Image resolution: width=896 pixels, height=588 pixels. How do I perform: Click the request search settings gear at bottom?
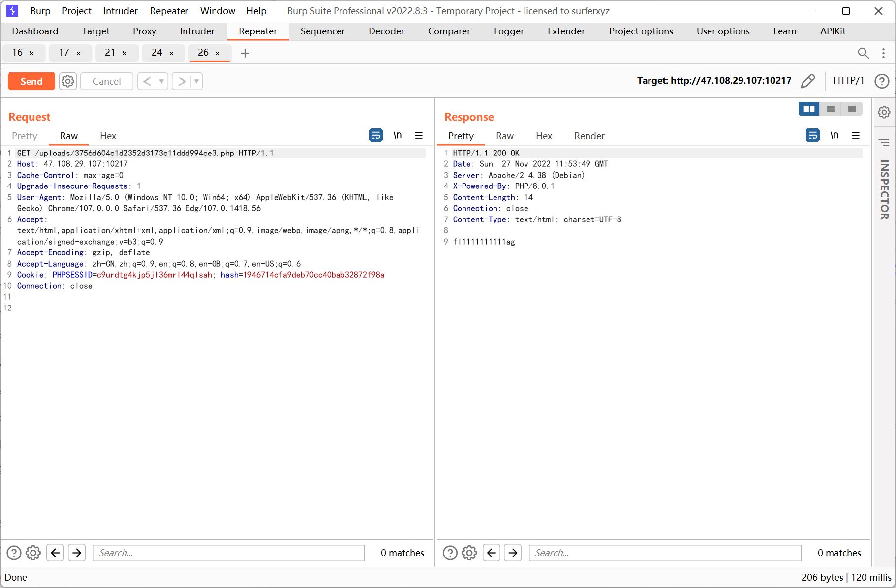point(33,553)
